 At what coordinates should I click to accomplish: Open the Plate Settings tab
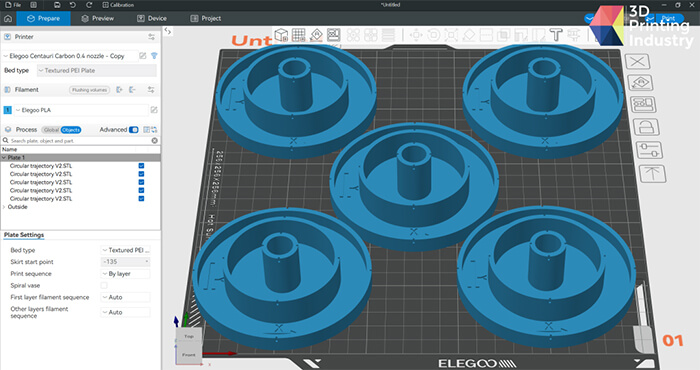coord(24,235)
